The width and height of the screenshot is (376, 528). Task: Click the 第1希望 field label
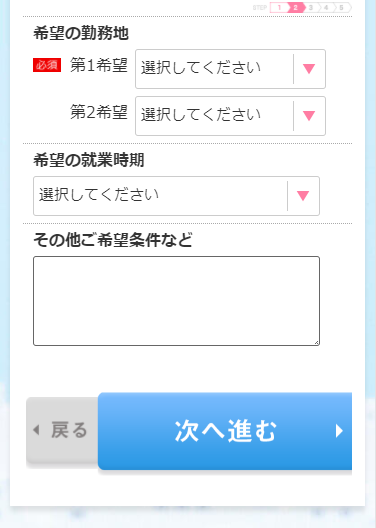(x=99, y=65)
